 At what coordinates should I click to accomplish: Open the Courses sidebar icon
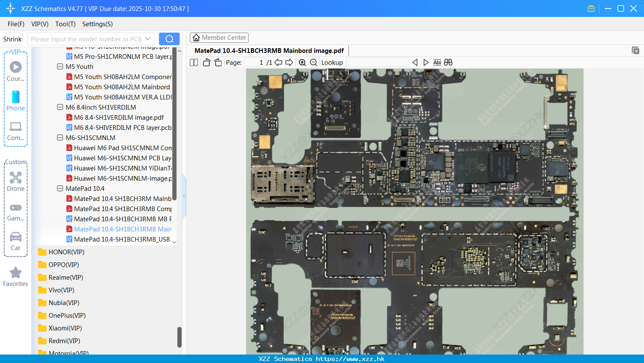coord(16,71)
